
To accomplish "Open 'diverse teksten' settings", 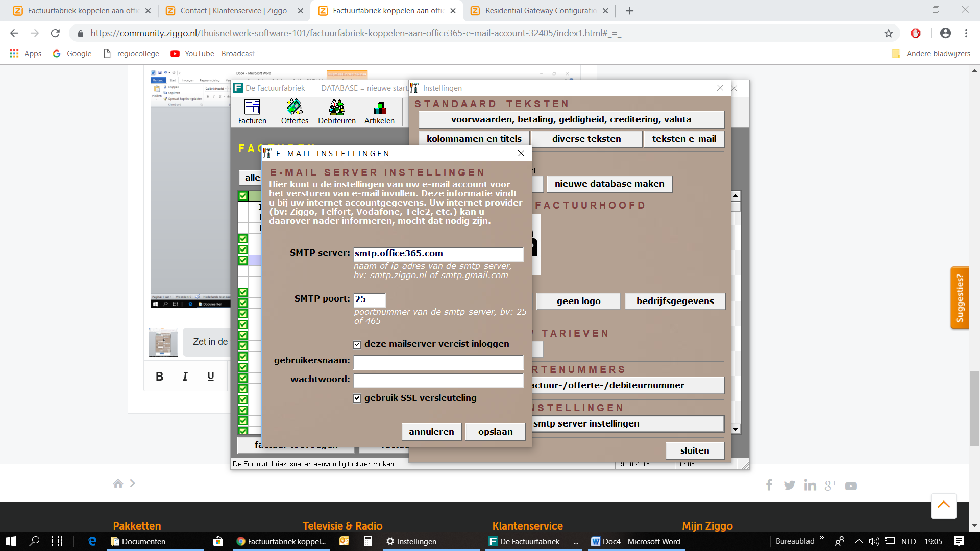I will click(586, 139).
